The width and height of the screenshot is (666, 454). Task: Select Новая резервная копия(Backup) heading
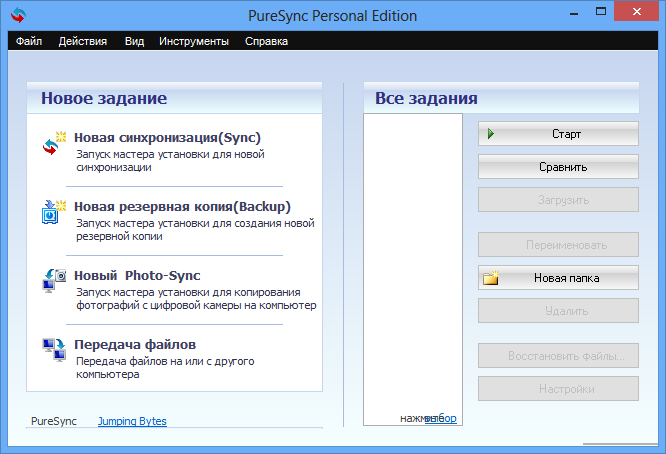point(183,206)
